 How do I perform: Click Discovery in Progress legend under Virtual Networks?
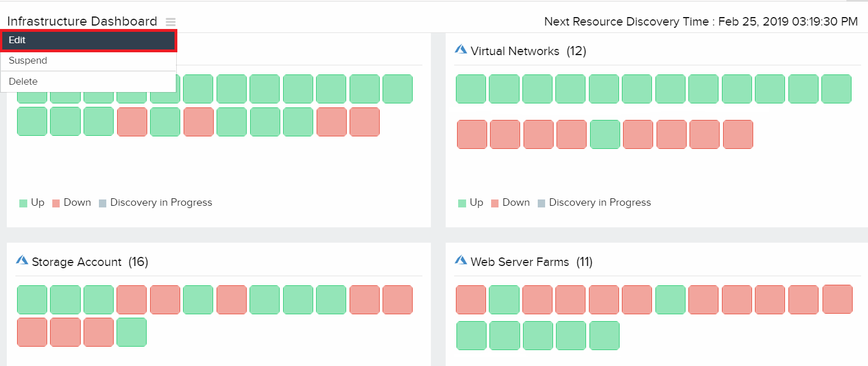(x=600, y=202)
